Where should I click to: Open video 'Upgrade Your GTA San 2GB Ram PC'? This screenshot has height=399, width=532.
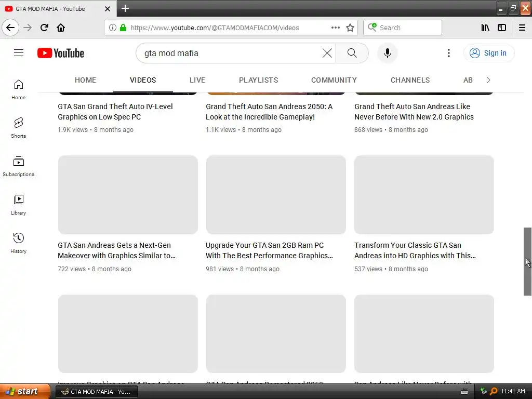[270, 250]
